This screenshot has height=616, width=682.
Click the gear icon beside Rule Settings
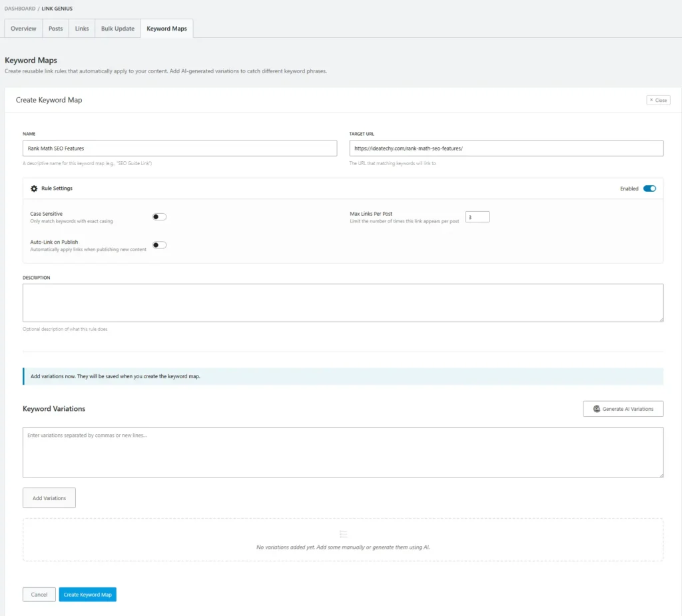coord(34,188)
